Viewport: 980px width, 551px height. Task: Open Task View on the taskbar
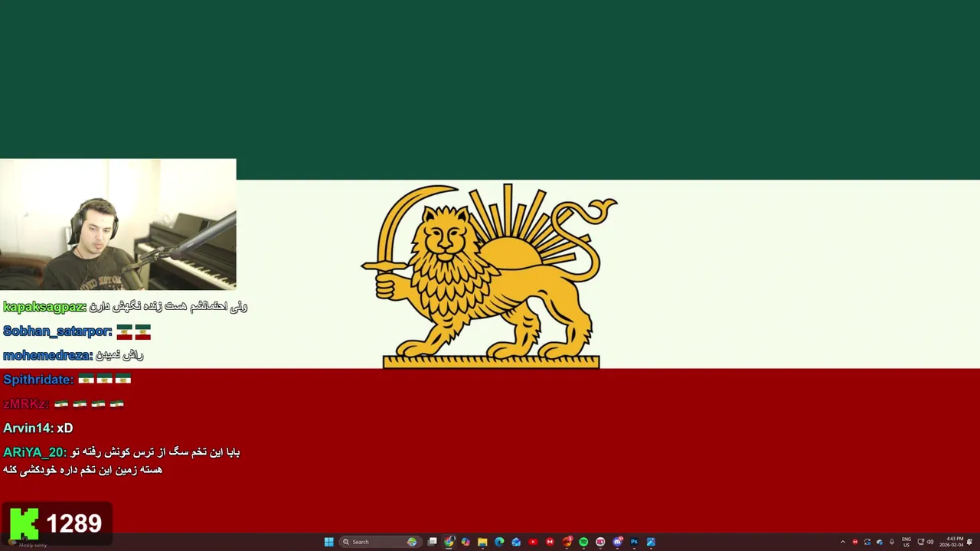(x=432, y=542)
